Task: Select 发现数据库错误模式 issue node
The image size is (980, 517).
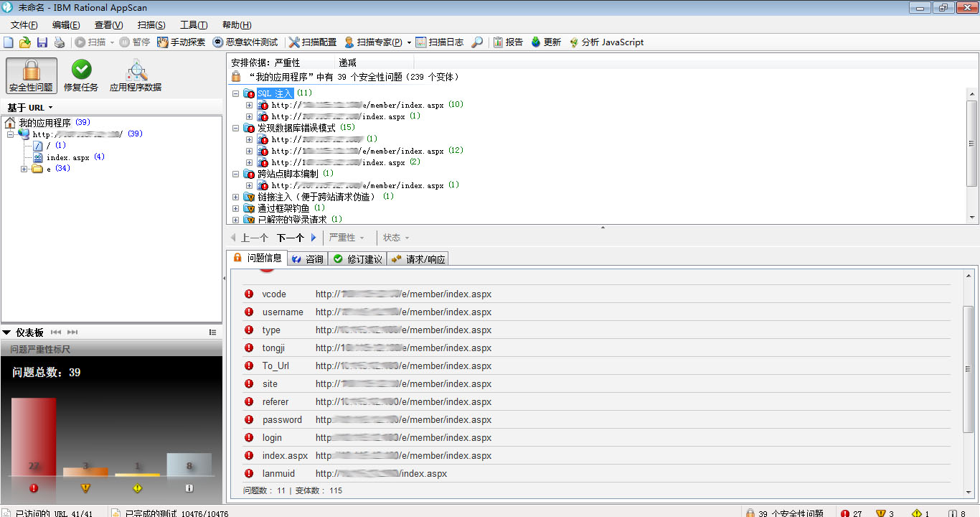Action: click(296, 128)
